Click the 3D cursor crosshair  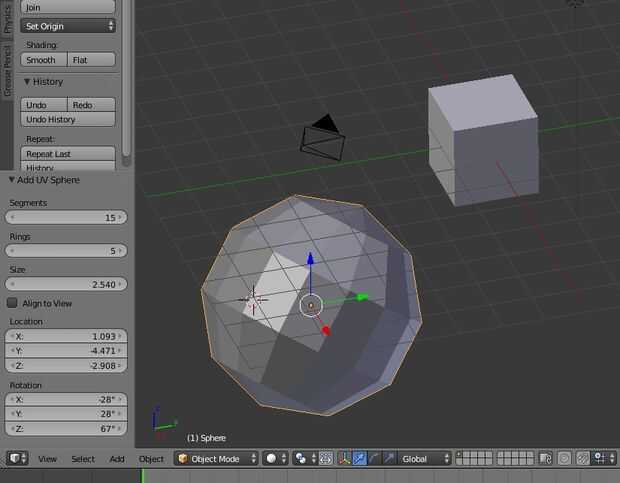[253, 300]
